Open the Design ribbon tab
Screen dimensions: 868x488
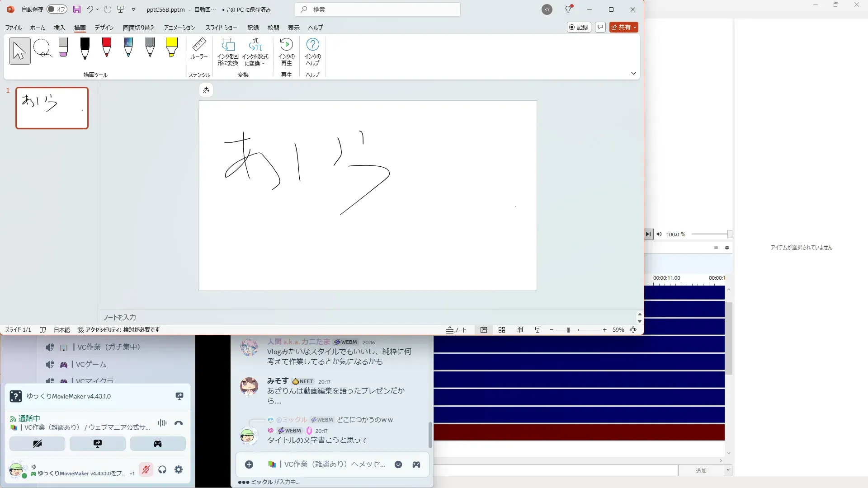pos(104,28)
